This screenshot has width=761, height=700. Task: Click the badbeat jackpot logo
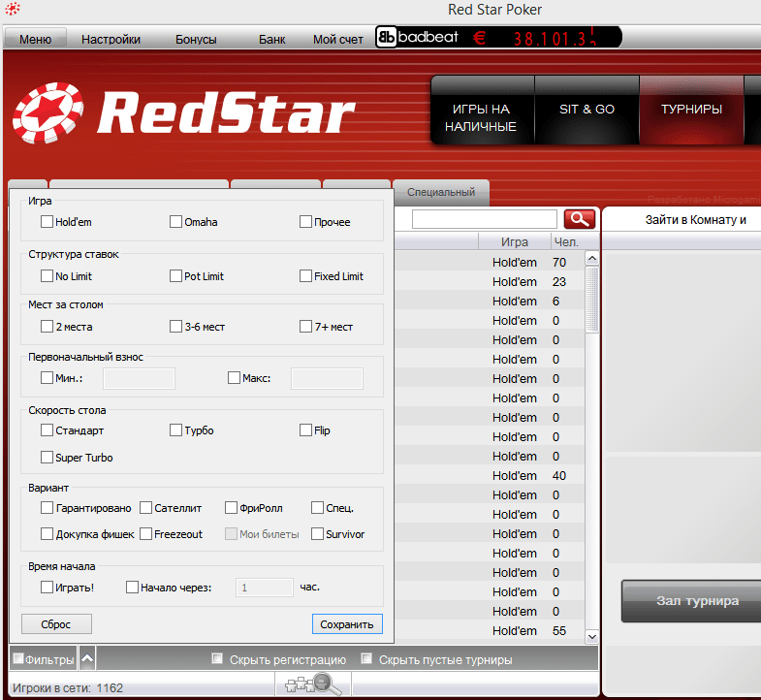click(x=418, y=37)
